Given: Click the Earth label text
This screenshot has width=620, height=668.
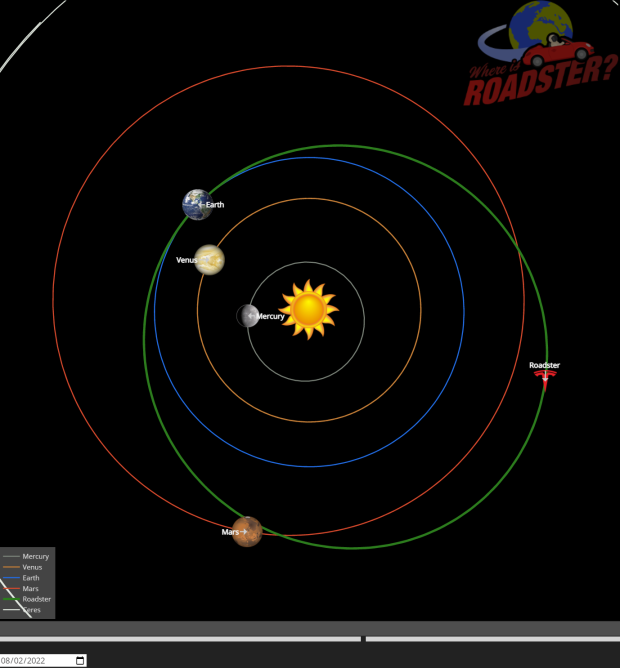Looking at the screenshot, I should [x=215, y=204].
